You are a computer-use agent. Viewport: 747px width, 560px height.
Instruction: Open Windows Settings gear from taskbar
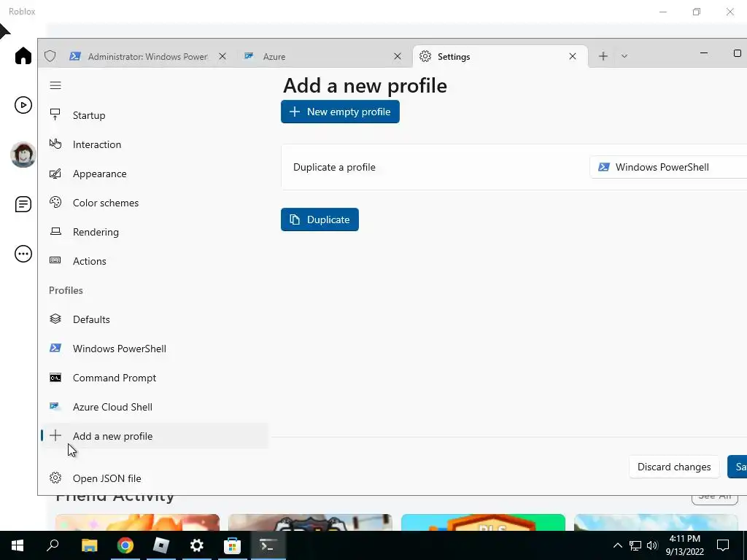[x=197, y=545]
